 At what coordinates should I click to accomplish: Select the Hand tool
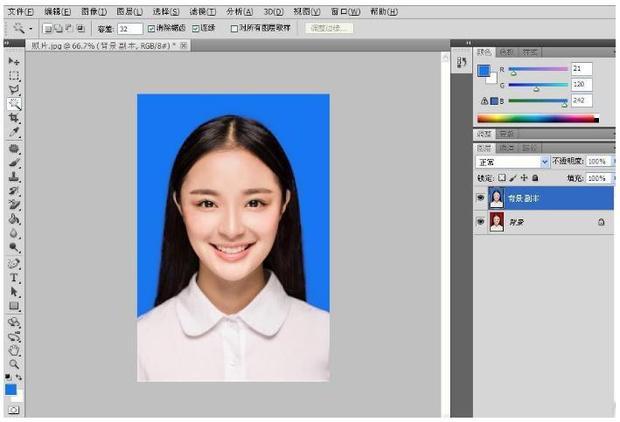tap(14, 351)
